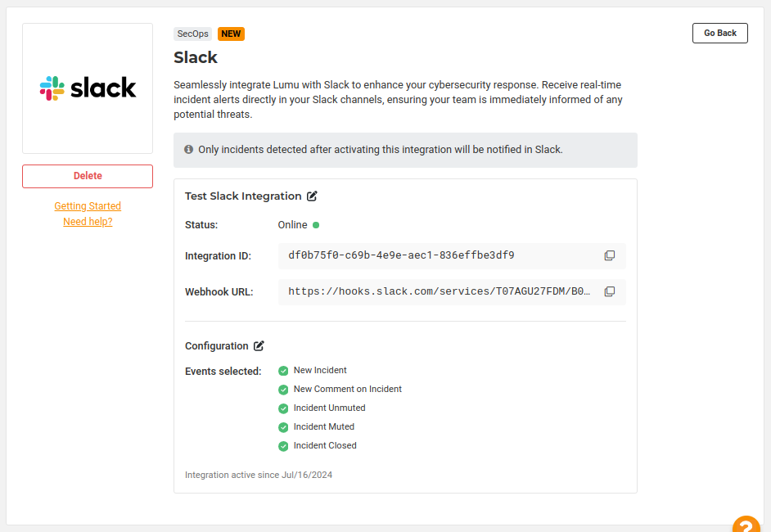
Task: Delete the Slack integration
Action: (x=88, y=176)
